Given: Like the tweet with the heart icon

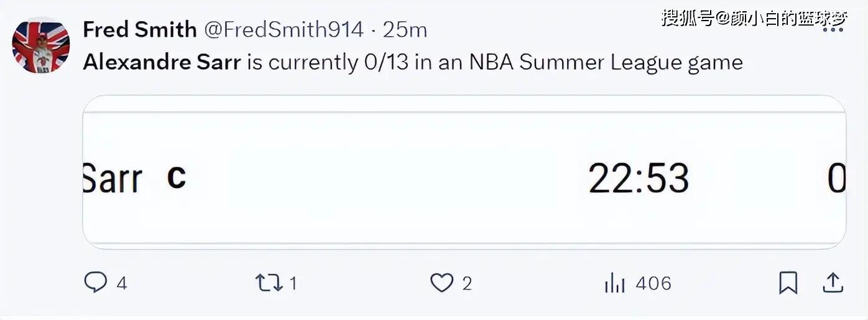Looking at the screenshot, I should [441, 283].
